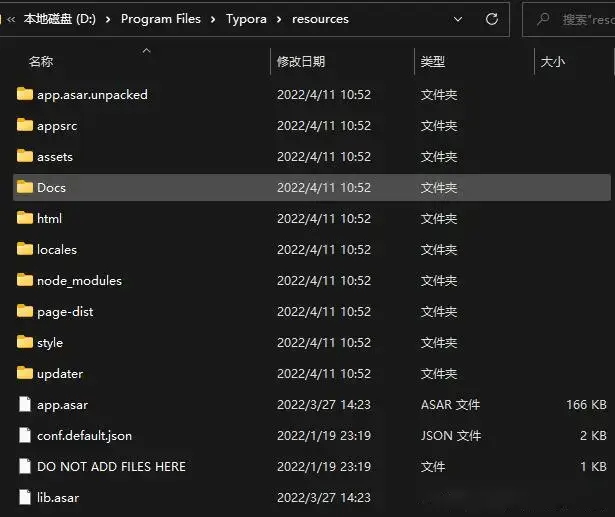This screenshot has width=615, height=517.
Task: Select the style folder name
Action: tap(50, 343)
